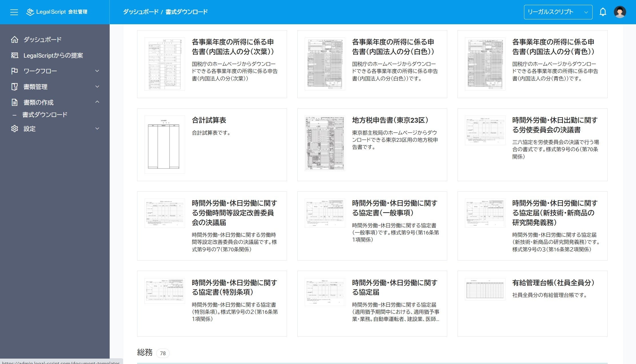Screen dimensions: 636x364
Task: Open 有給管理台帳(社員全員分) template card
Action: [x=532, y=304]
